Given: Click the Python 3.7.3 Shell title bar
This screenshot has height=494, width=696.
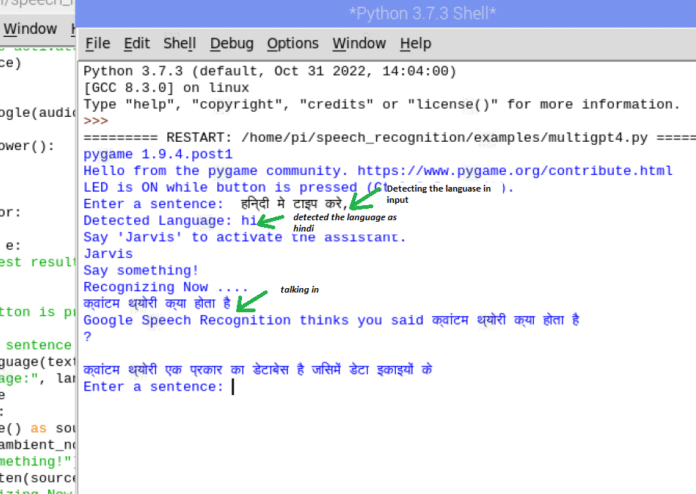Looking at the screenshot, I should coord(386,12).
